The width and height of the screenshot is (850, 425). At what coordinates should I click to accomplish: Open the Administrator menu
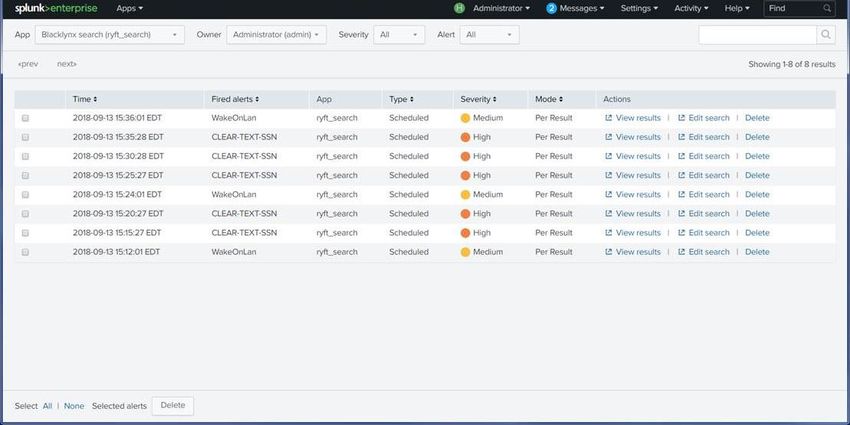click(501, 8)
